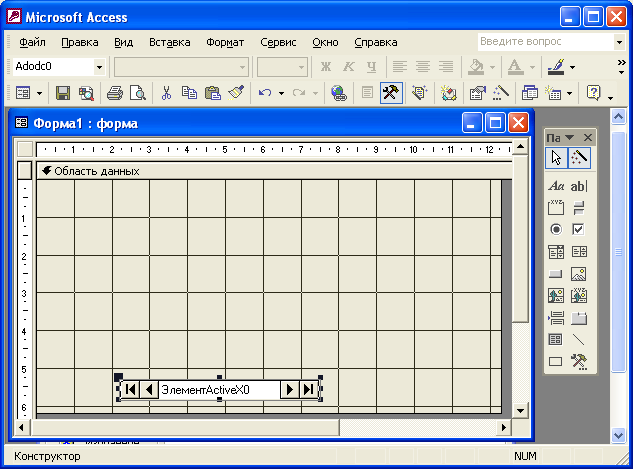The height and width of the screenshot is (469, 633).
Task: Click last-record button on ActiveX control
Action: (x=308, y=389)
